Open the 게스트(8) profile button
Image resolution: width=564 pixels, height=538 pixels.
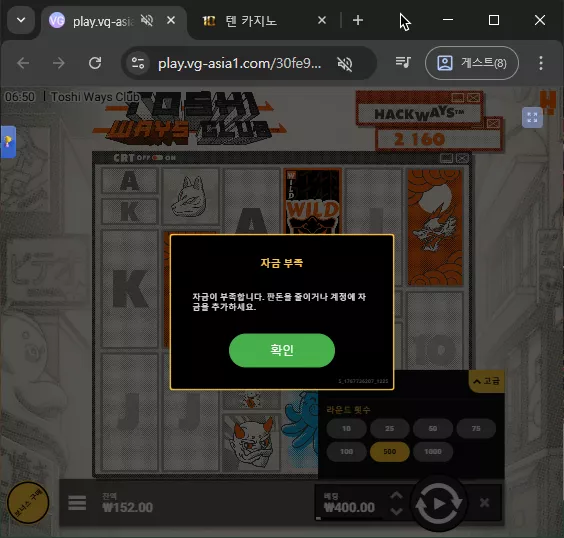click(472, 63)
